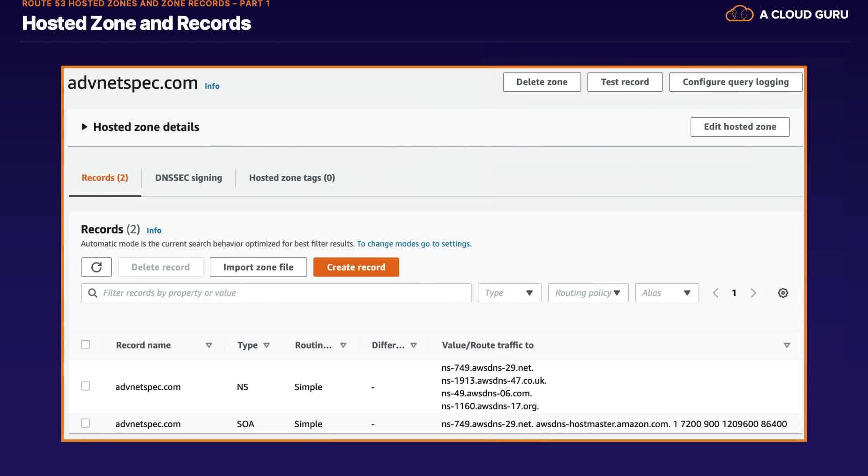
Task: Sort records by the Record name column
Action: (208, 345)
